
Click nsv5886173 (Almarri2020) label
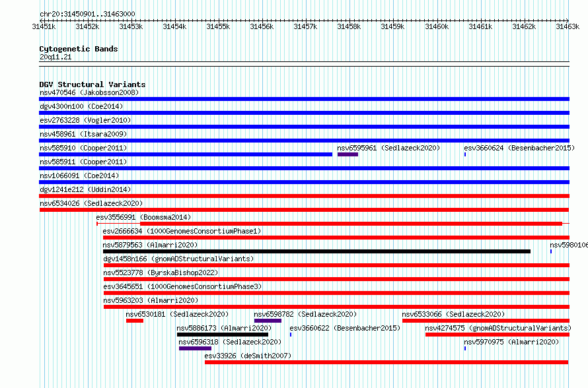pyautogui.click(x=225, y=328)
